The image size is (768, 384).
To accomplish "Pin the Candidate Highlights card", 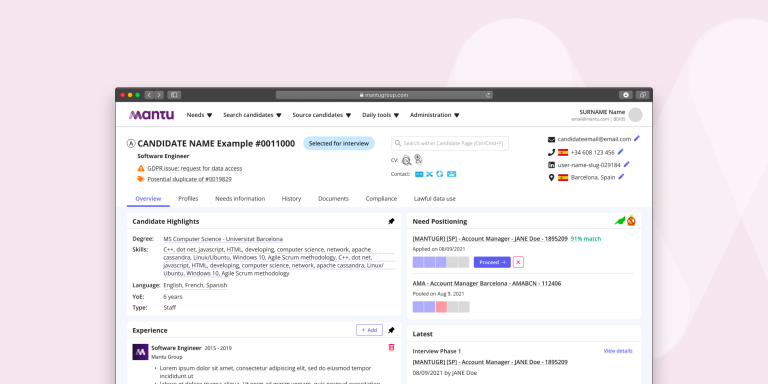I will coord(391,221).
